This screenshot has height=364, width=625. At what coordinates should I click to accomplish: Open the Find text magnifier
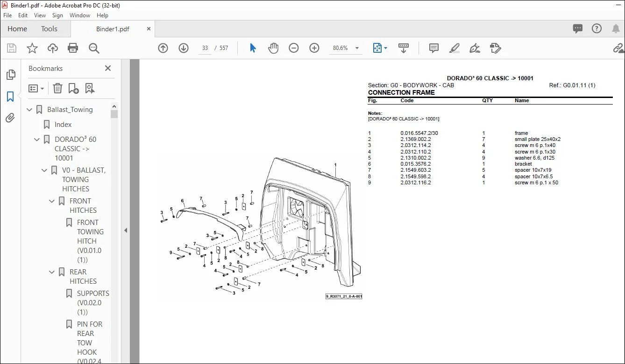click(x=94, y=48)
